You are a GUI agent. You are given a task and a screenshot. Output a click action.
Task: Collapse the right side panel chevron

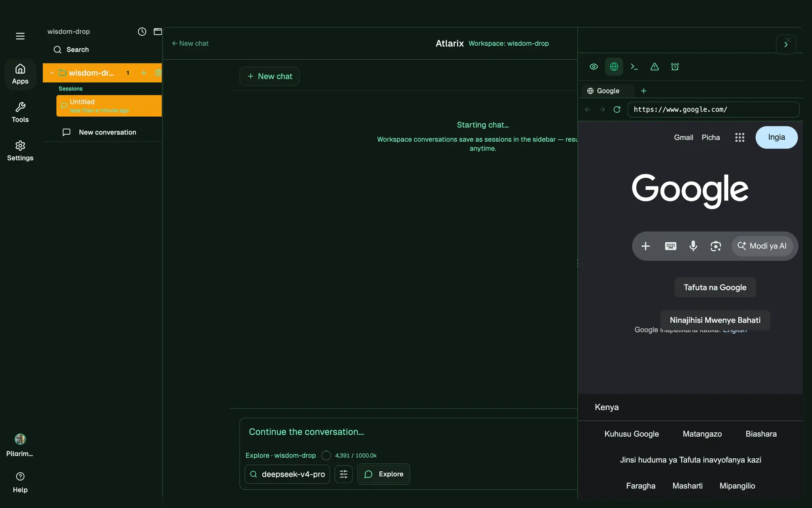(x=786, y=44)
